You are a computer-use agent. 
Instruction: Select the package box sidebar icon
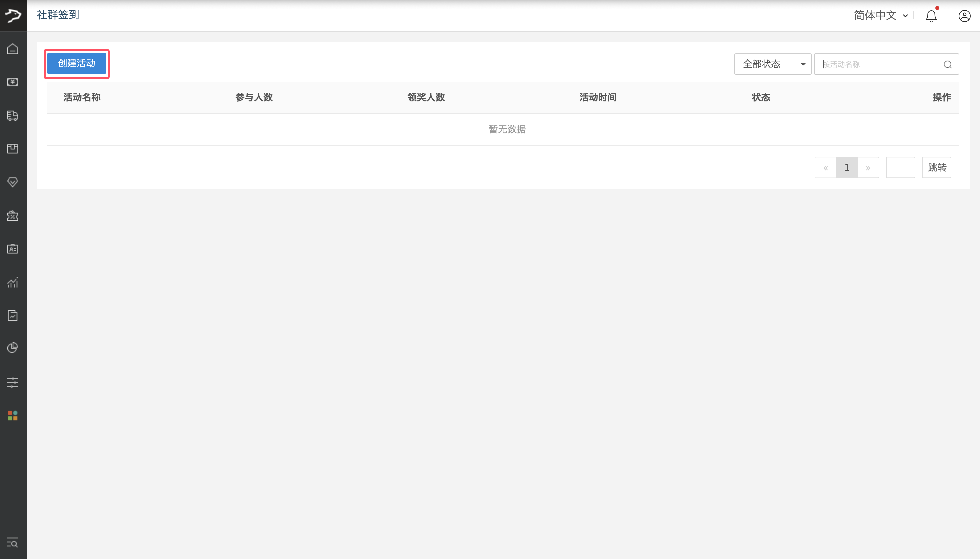coord(13,148)
